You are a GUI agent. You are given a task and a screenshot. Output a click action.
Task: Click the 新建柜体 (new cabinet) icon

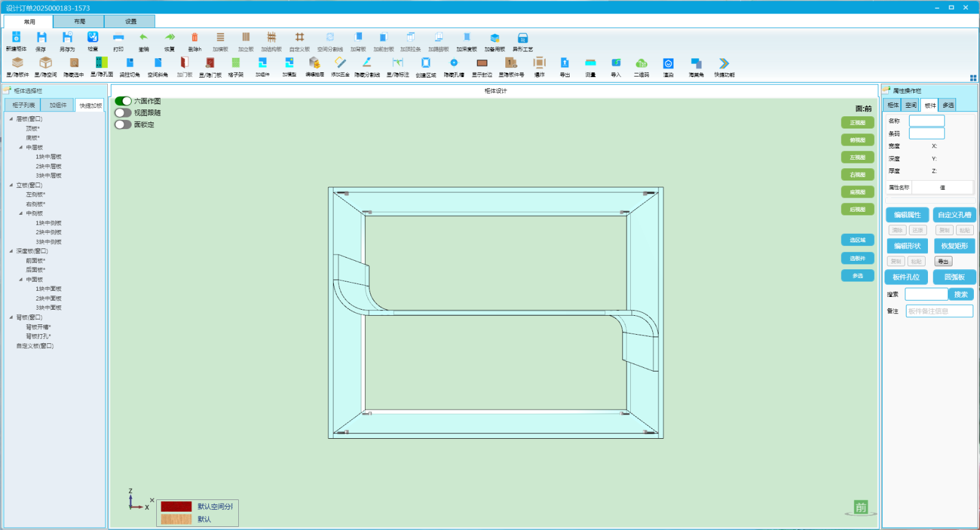click(x=17, y=38)
